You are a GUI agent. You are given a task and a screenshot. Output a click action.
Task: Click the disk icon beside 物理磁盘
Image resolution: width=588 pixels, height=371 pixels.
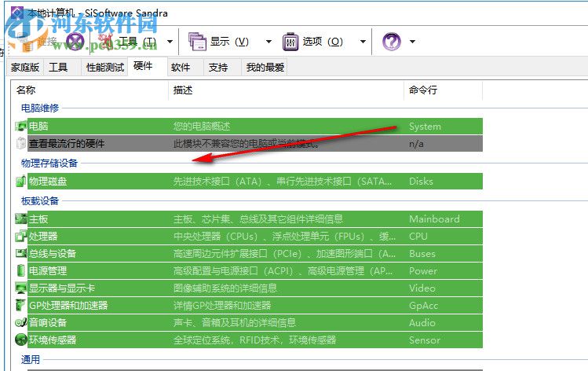21,181
